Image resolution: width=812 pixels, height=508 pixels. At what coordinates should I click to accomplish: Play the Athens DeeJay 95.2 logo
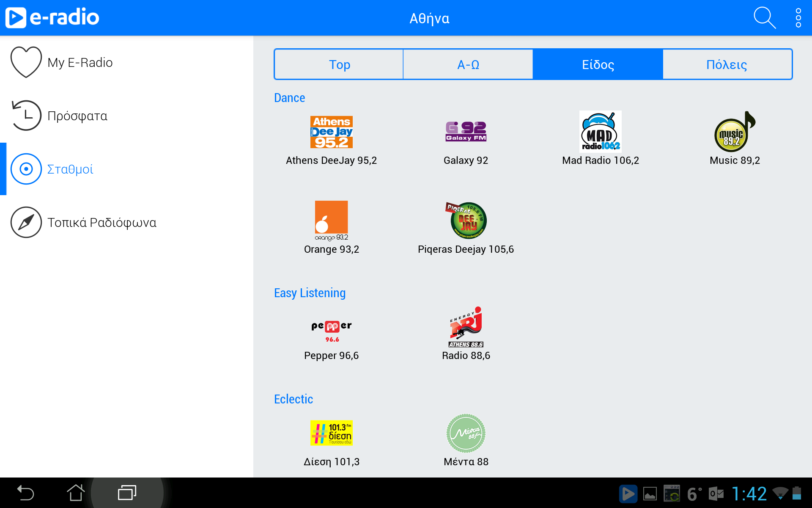[x=332, y=132]
